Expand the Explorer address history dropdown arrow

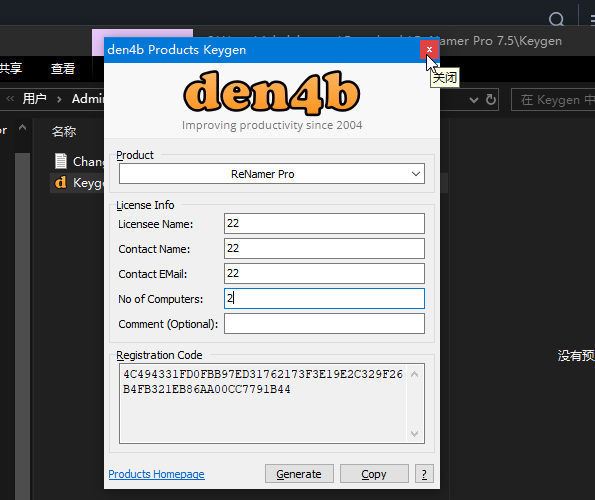pyautogui.click(x=474, y=100)
